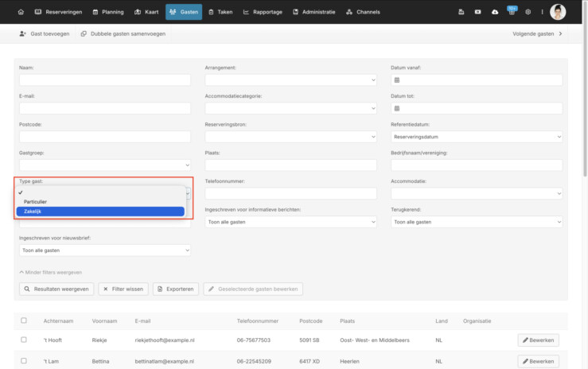Viewport: 588px width, 369px height.
Task: Open the Reserveringsbron dropdown
Action: point(290,137)
